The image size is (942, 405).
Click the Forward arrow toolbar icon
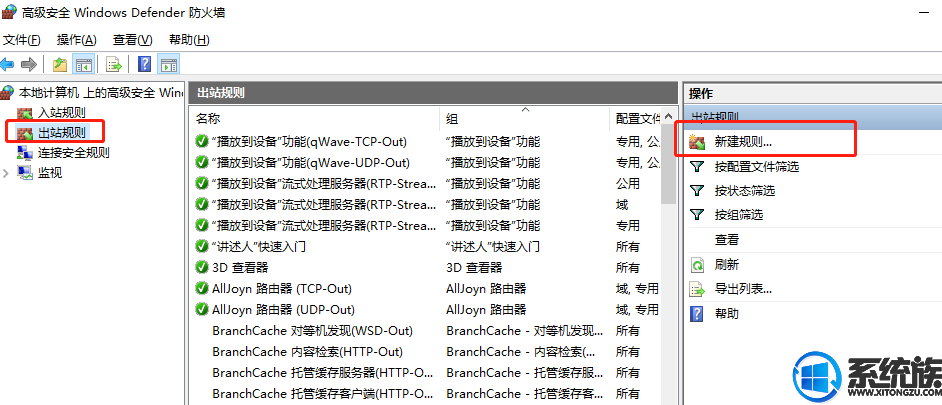point(29,64)
